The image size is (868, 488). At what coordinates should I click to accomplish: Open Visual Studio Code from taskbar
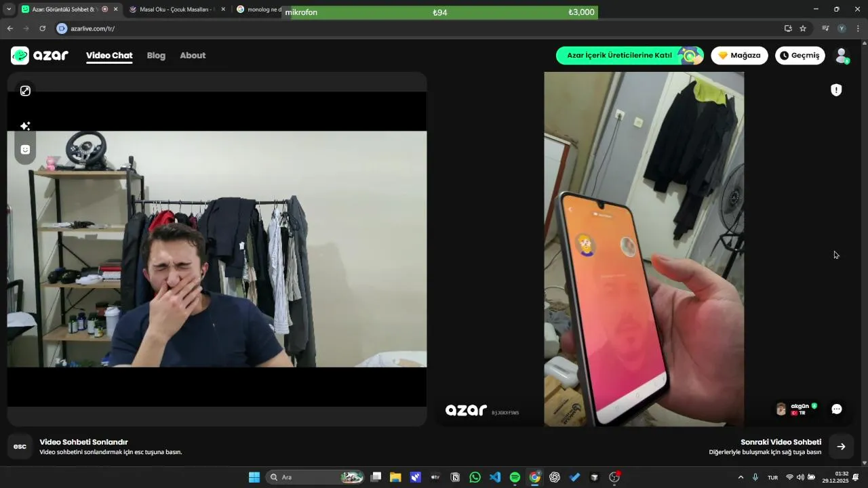[x=495, y=477]
